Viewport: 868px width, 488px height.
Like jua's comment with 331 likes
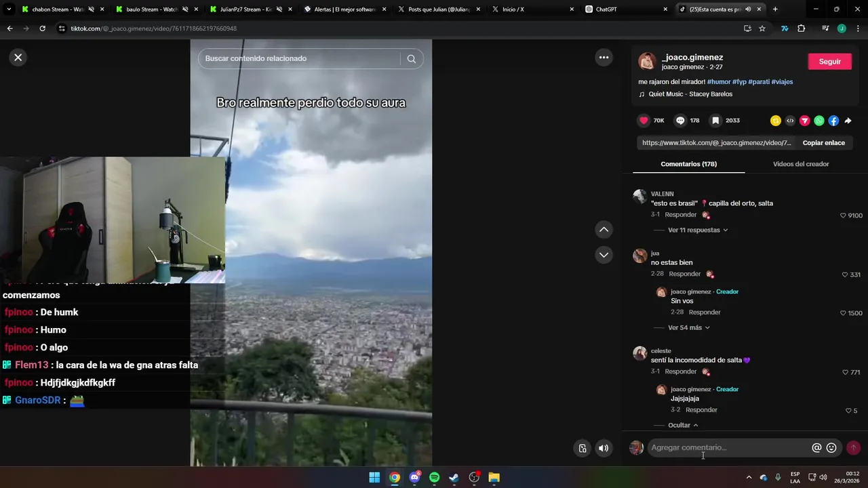(845, 275)
